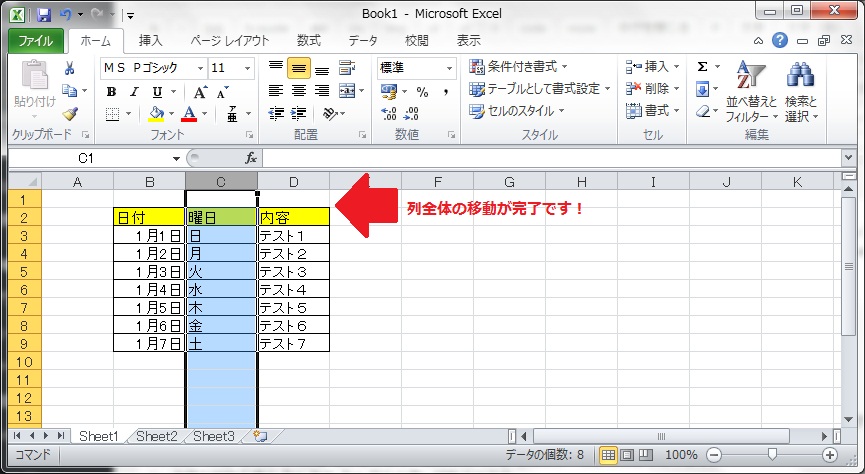Align text left
Viewport: 865px width, 474px height.
276,90
